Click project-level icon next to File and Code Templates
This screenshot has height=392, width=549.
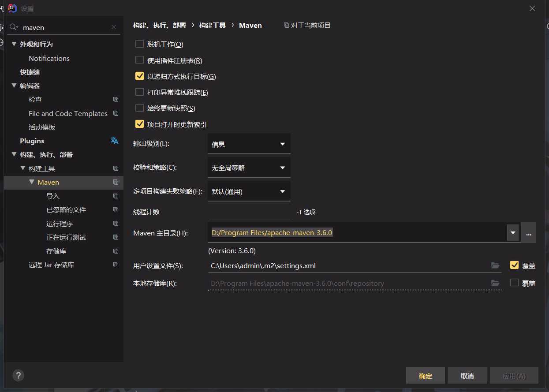116,113
